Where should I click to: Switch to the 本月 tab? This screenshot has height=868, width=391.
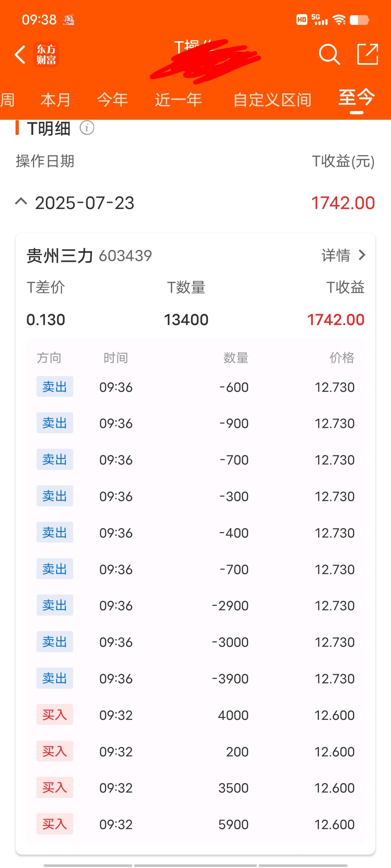pos(55,100)
